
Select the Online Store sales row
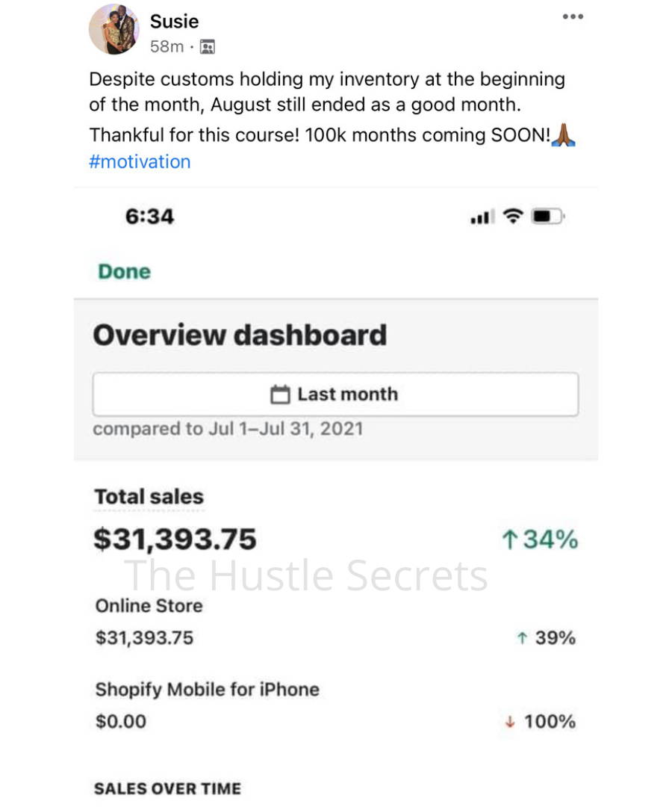click(x=335, y=622)
